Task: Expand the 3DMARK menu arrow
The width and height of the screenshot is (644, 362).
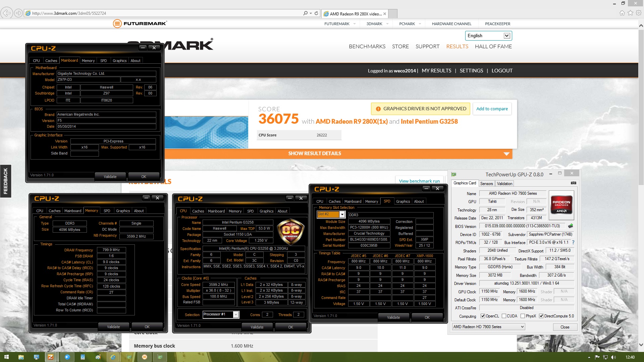Action: coord(387,24)
